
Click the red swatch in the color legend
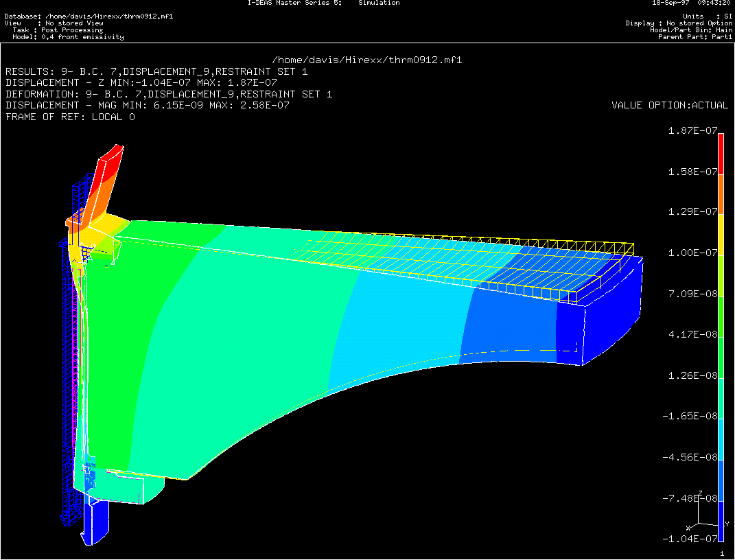721,153
